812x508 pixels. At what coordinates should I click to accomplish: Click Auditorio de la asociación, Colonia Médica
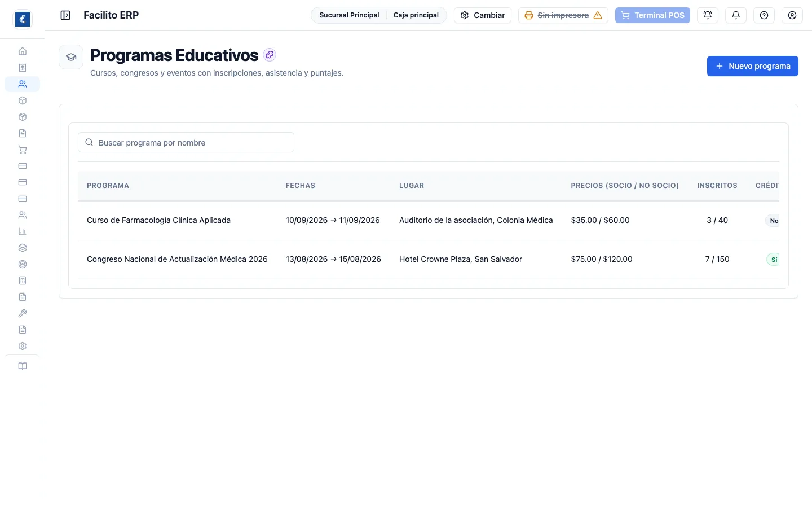476,220
